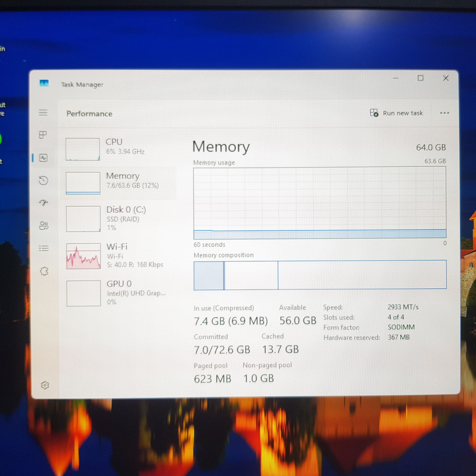Click Run new task button
Image resolution: width=476 pixels, height=476 pixels.
click(396, 113)
